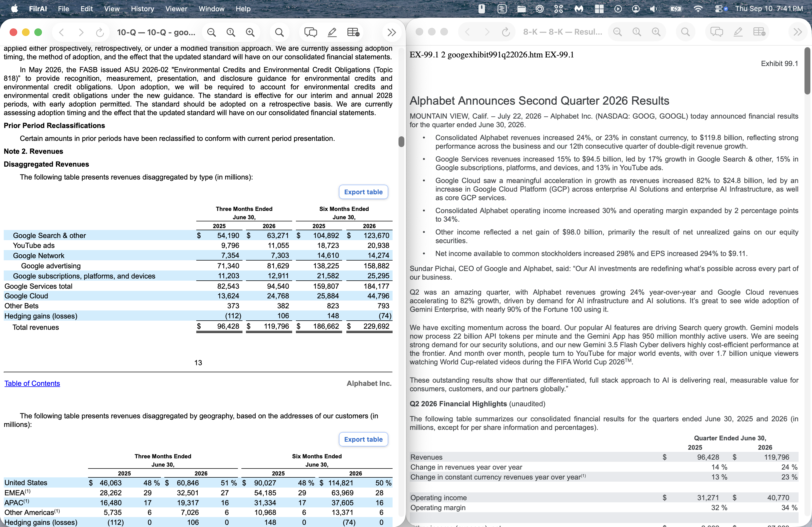Screen dimensions: 812x527
Task: Open the Viewer menu
Action: 176,9
